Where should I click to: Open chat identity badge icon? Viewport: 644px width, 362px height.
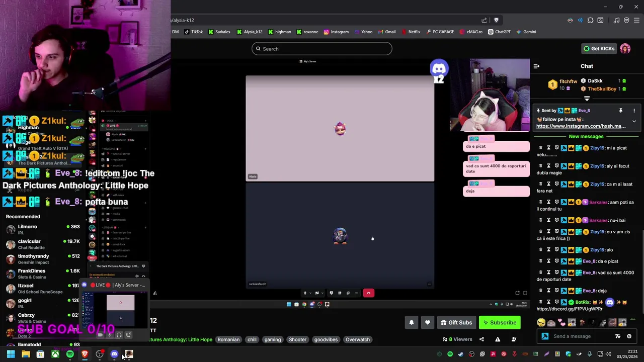(545, 336)
